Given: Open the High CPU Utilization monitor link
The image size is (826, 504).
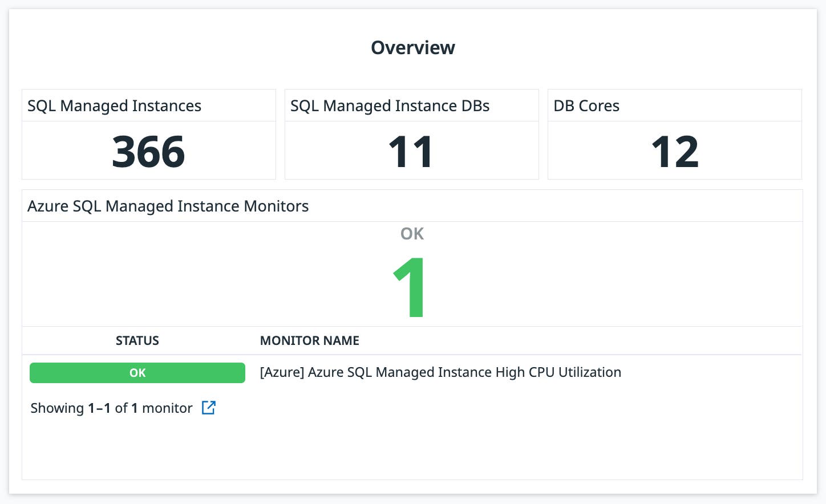Looking at the screenshot, I should coord(440,372).
